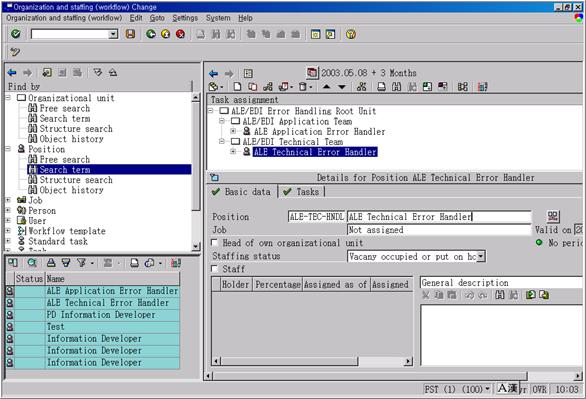Cut text with scissors icon in description editor
Screen dimensions: 586x399
click(425, 295)
